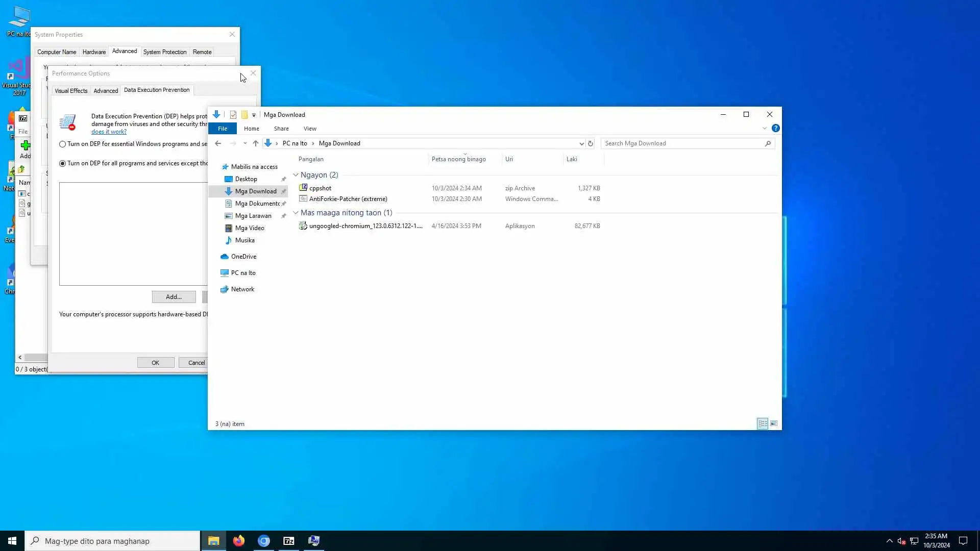Collapse the Ngayon group
The height and width of the screenshot is (551, 980).
[x=296, y=175]
